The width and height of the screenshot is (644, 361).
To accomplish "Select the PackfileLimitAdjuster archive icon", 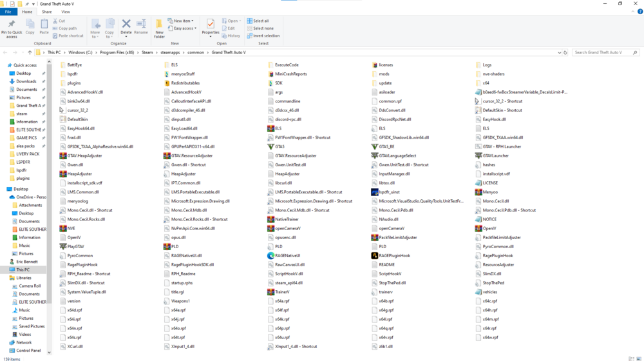I will pyautogui.click(x=374, y=238).
